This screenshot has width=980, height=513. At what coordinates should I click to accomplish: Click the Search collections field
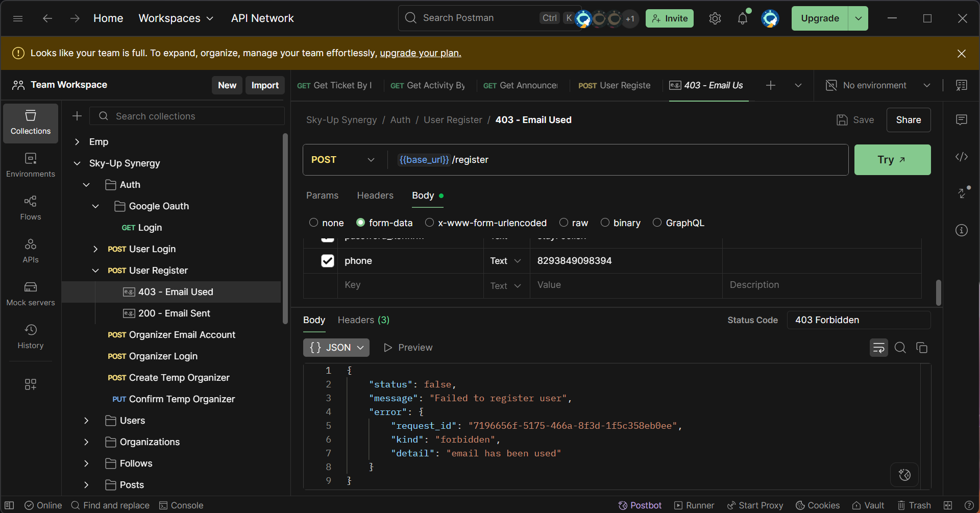click(187, 116)
